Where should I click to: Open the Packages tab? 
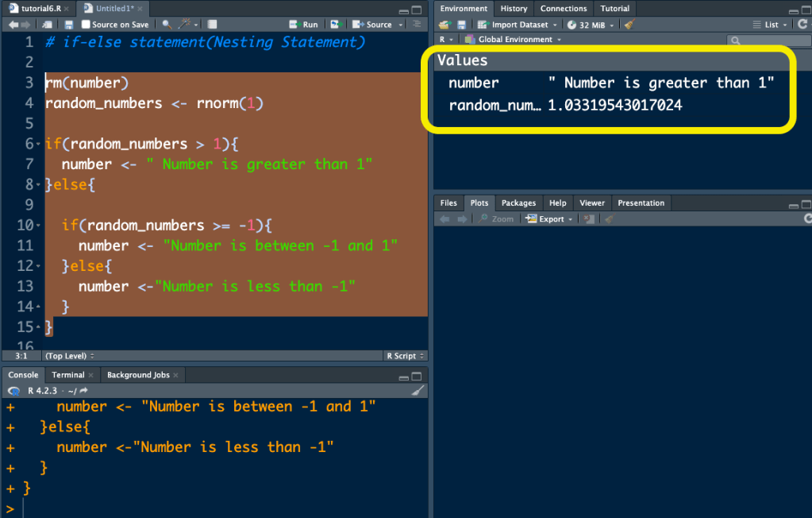pyautogui.click(x=518, y=203)
